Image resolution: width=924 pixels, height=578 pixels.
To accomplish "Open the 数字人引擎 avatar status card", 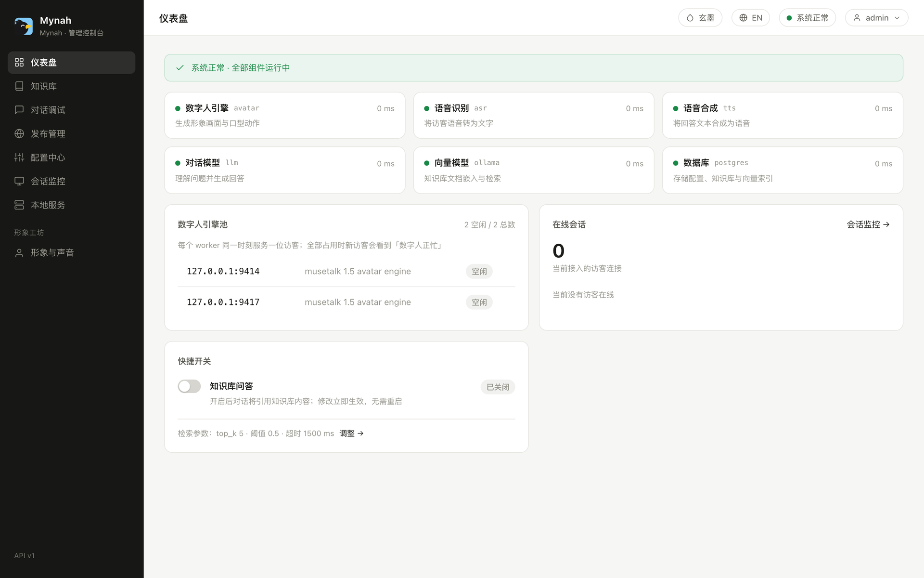I will coord(285,116).
